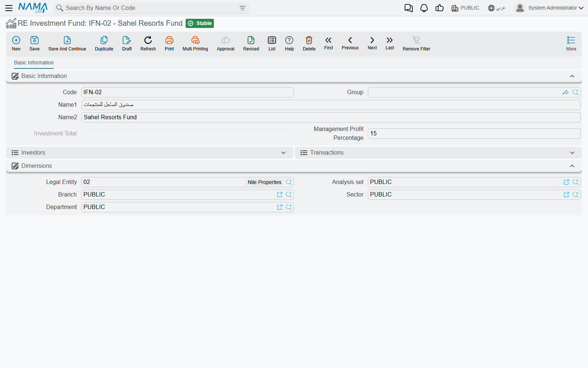Go to Previous record
Viewport: 588px width, 368px height.
(350, 43)
